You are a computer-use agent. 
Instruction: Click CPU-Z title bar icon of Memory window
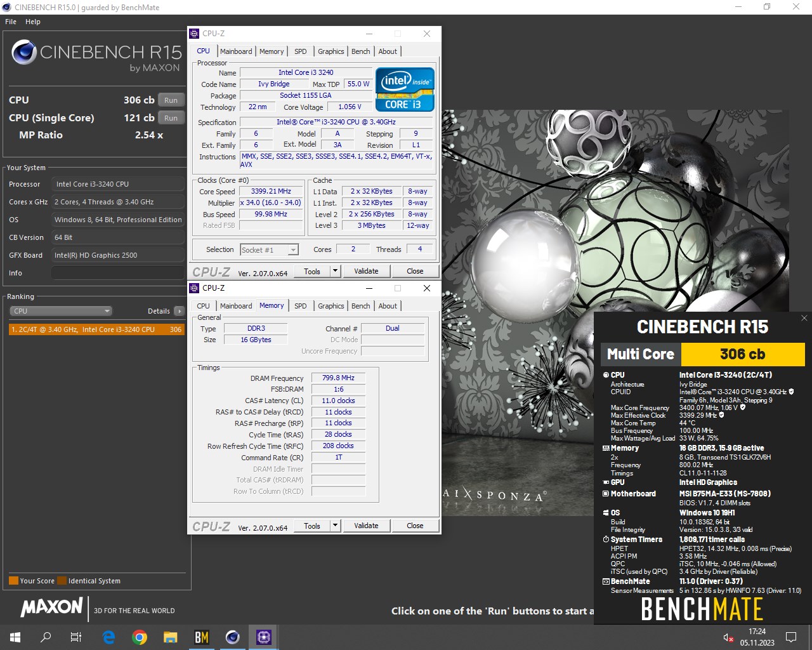click(195, 288)
